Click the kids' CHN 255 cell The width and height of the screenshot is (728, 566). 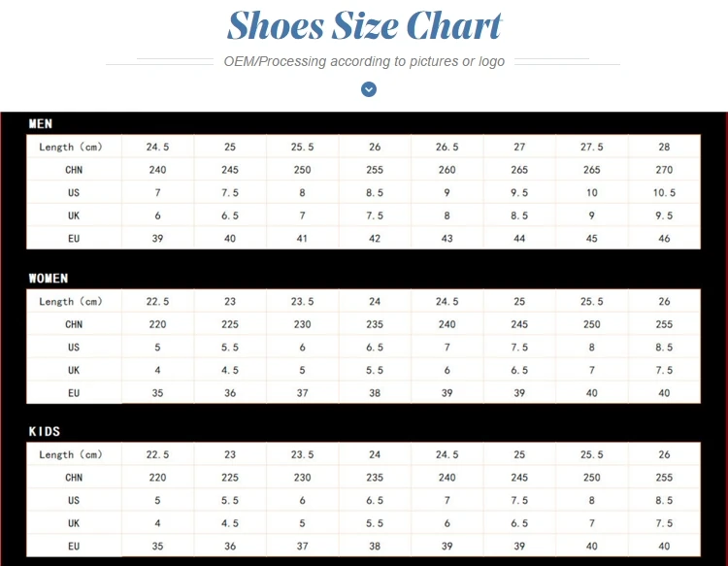664,478
